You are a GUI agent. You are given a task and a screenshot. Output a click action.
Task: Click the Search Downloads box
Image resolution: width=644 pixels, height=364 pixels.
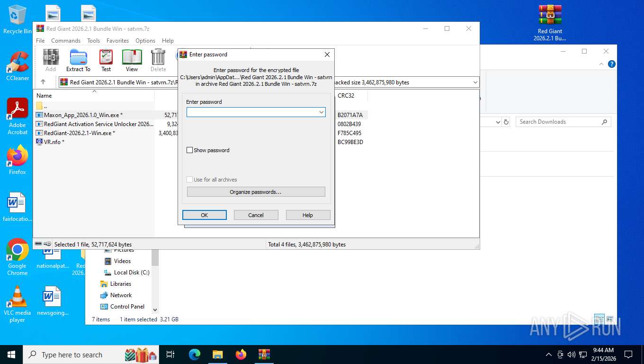[x=563, y=122]
